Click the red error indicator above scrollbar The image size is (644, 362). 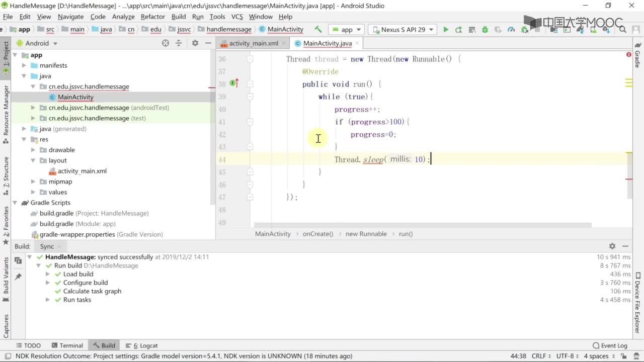point(629,54)
